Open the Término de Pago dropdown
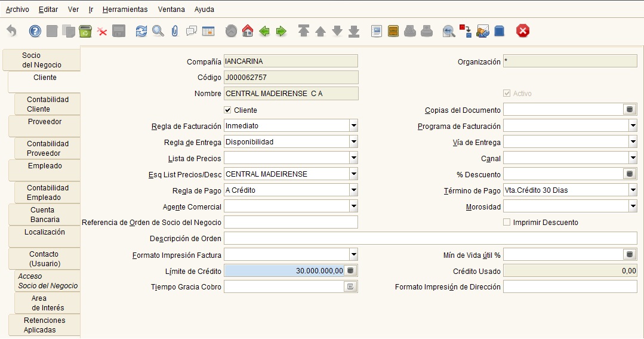This screenshot has width=644, height=339. [633, 190]
